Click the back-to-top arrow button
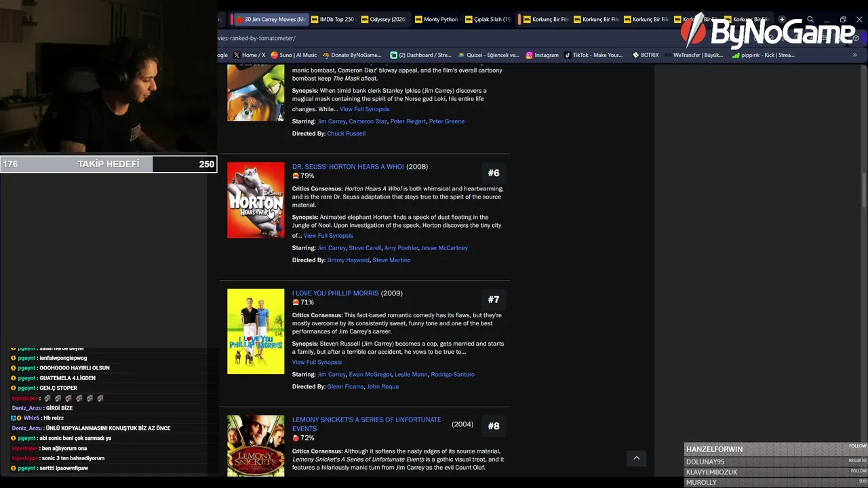The height and width of the screenshot is (488, 868). pos(636,458)
